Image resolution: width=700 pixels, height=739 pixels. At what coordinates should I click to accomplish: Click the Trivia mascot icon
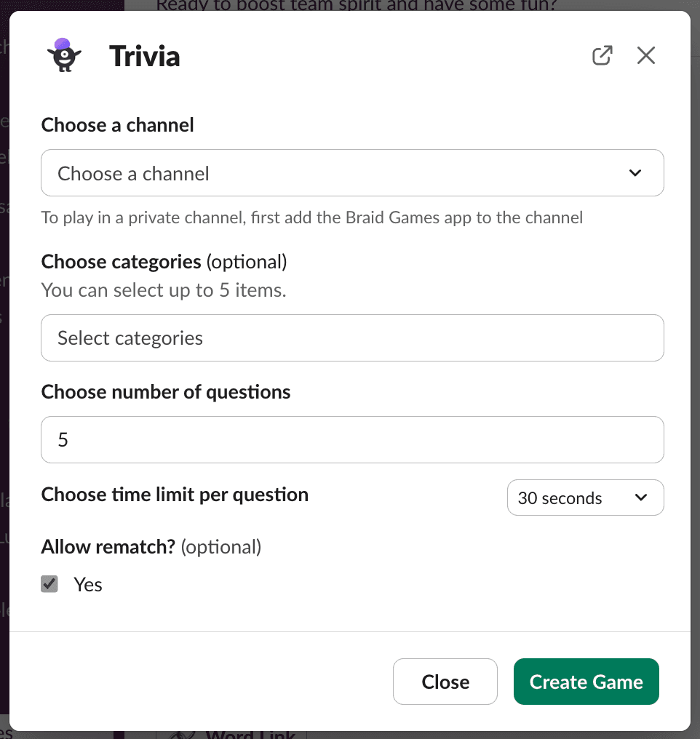64,55
